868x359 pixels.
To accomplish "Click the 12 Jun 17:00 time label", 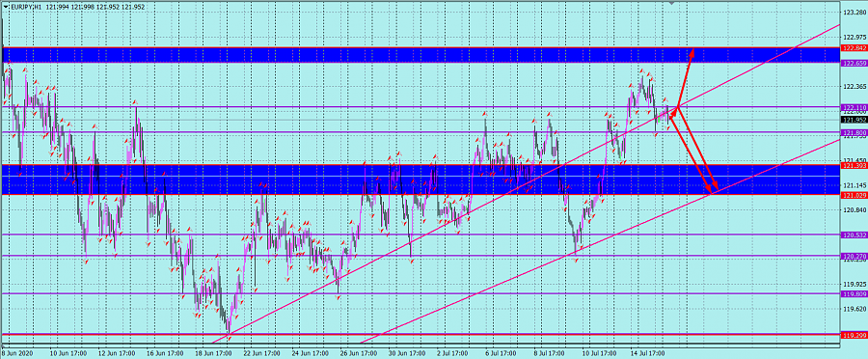I will coord(116,352).
